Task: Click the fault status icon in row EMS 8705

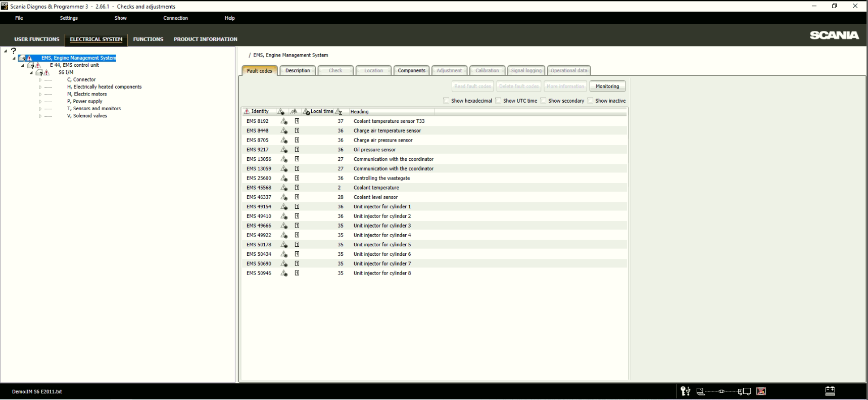Action: coord(284,141)
